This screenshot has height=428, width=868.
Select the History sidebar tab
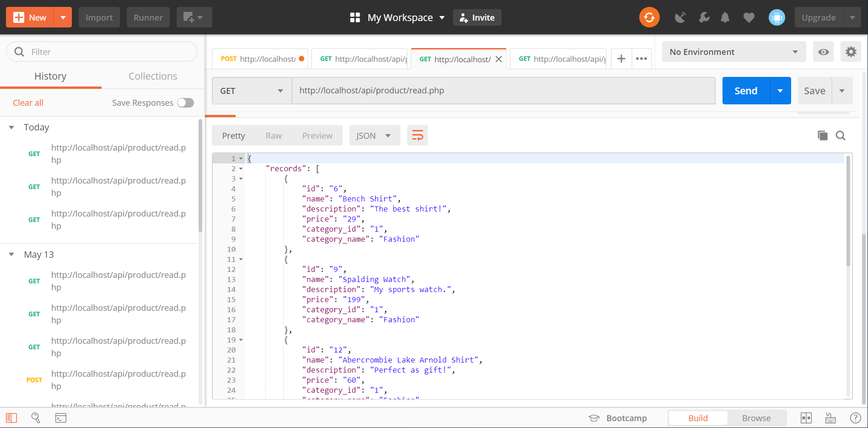pos(50,76)
